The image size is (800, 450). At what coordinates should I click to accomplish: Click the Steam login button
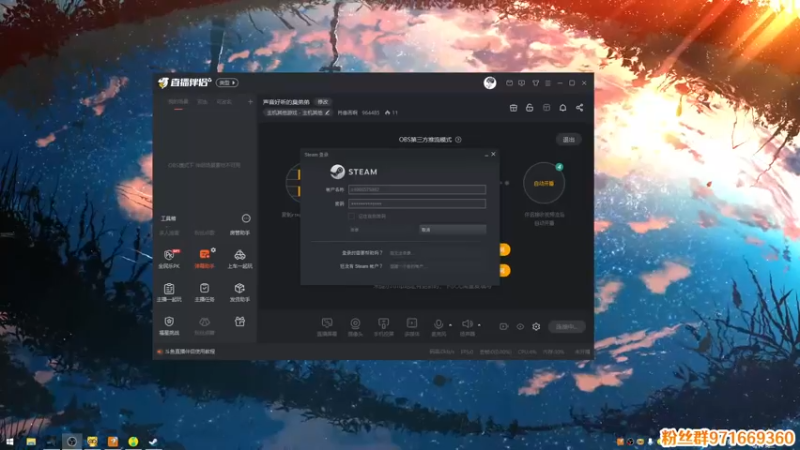point(382,230)
